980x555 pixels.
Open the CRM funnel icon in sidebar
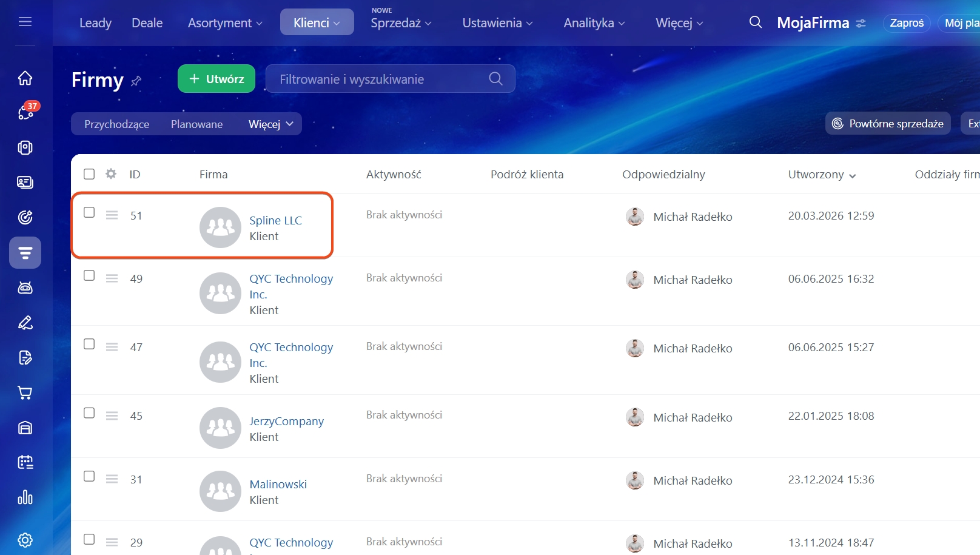25,252
